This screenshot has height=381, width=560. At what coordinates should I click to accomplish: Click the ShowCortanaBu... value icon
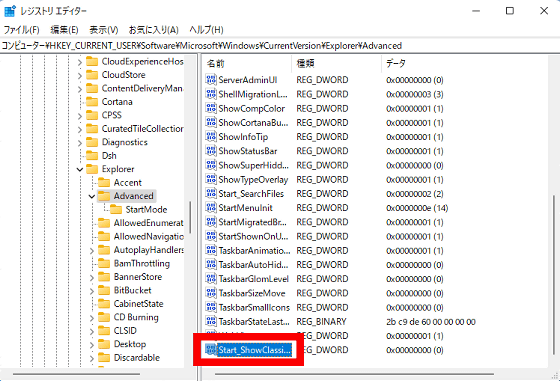click(x=211, y=122)
